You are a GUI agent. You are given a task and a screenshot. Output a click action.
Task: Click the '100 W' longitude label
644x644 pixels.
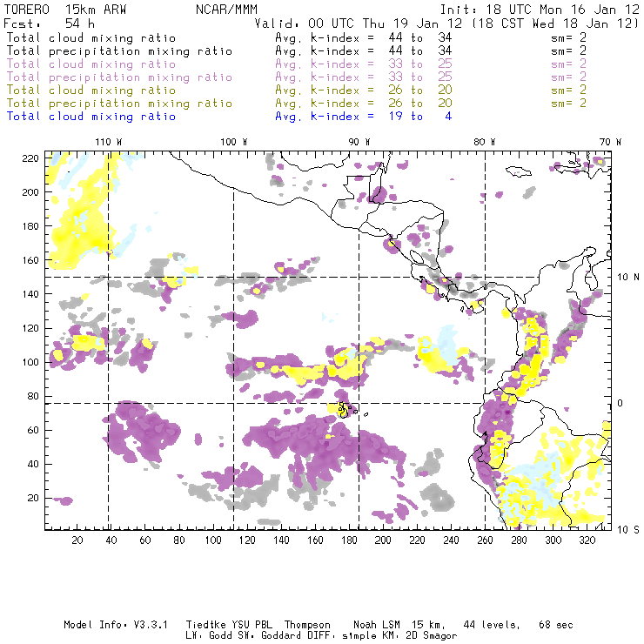pos(234,142)
